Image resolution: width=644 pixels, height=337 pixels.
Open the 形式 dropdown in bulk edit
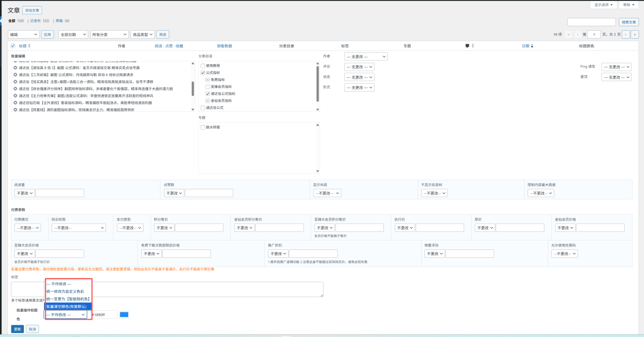pos(359,88)
